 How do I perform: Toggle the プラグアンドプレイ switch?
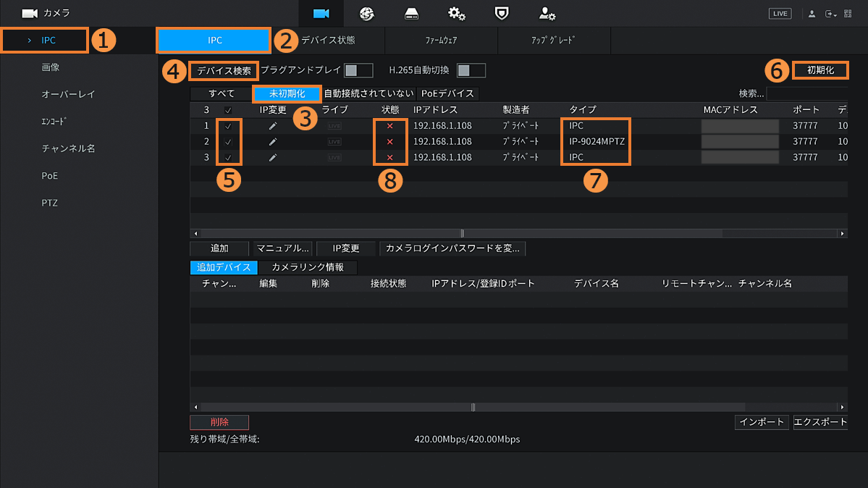click(358, 70)
